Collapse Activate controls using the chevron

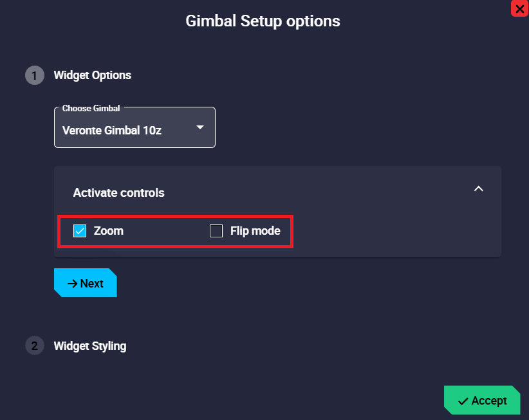478,189
